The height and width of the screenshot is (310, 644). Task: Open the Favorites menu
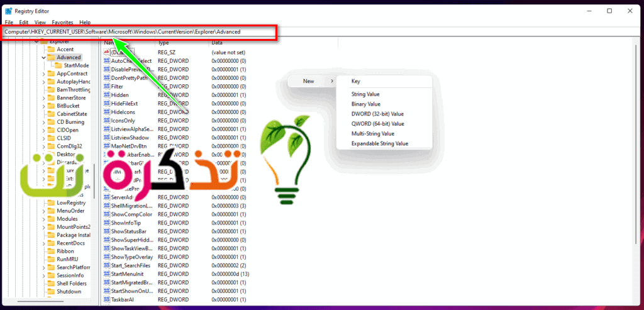coord(62,22)
